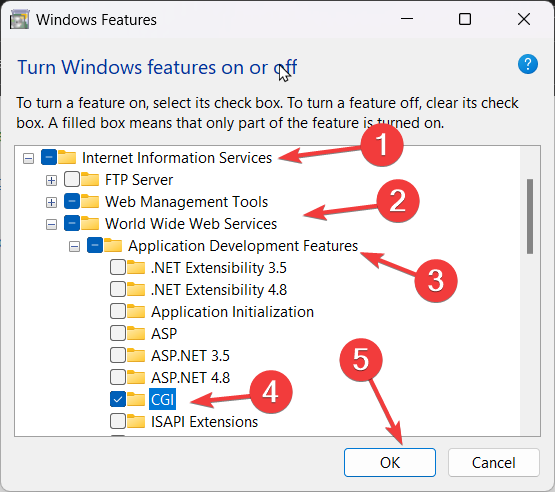Check the .NET Extensibility 4.8 box
This screenshot has width=555, height=492.
118,289
